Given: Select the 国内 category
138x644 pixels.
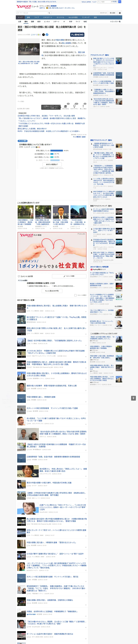Looking at the screenshot, I should pos(26,21).
